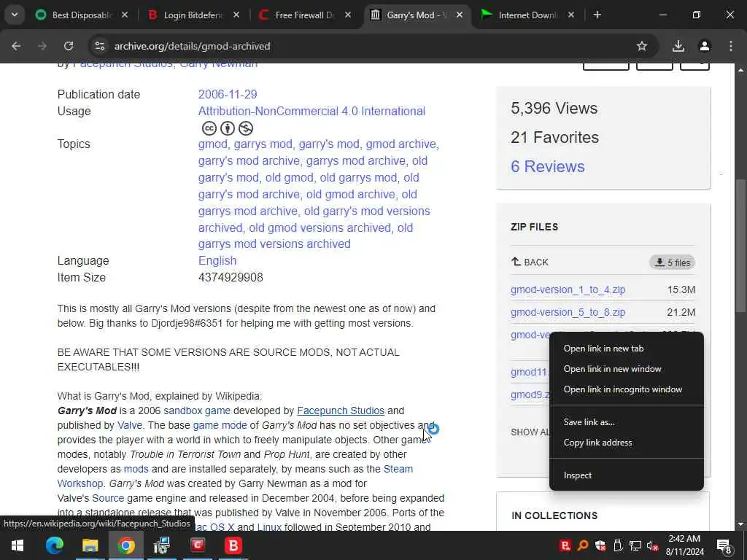Screen dimensions: 747x560
Task: Open the gmod9 zip file link
Action: point(530,394)
